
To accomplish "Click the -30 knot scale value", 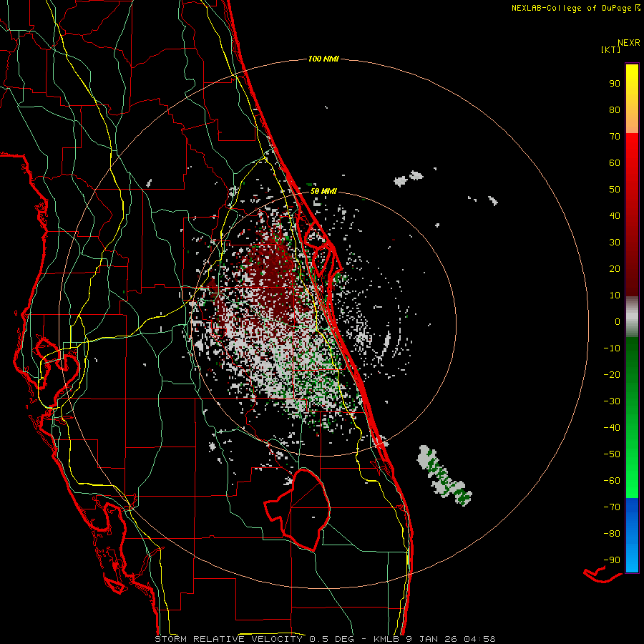I will [x=612, y=401].
